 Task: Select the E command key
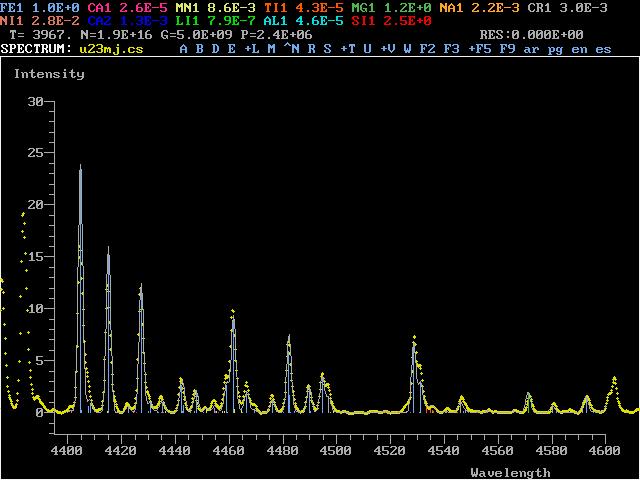pos(232,49)
